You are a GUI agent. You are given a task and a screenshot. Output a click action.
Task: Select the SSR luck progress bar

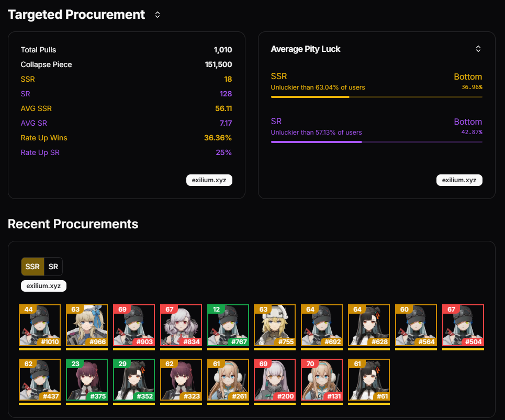376,97
